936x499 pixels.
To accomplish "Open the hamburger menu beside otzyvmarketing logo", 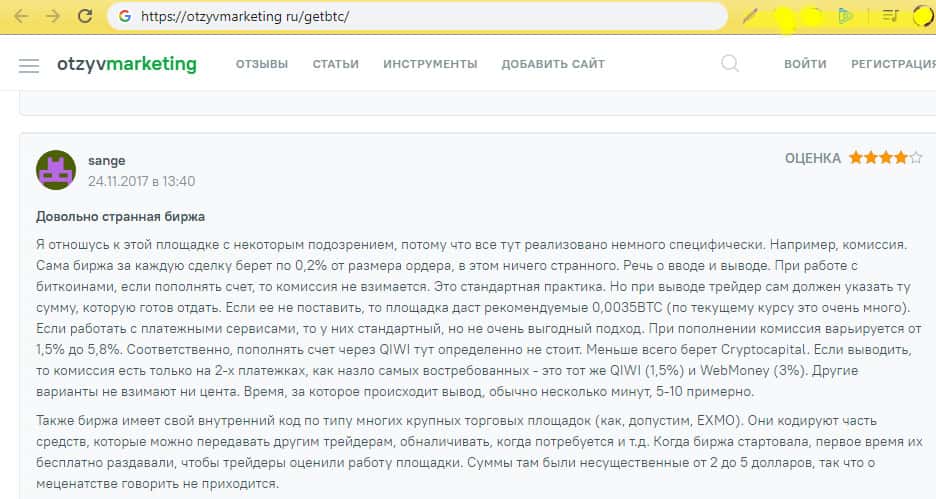I will click(x=29, y=65).
